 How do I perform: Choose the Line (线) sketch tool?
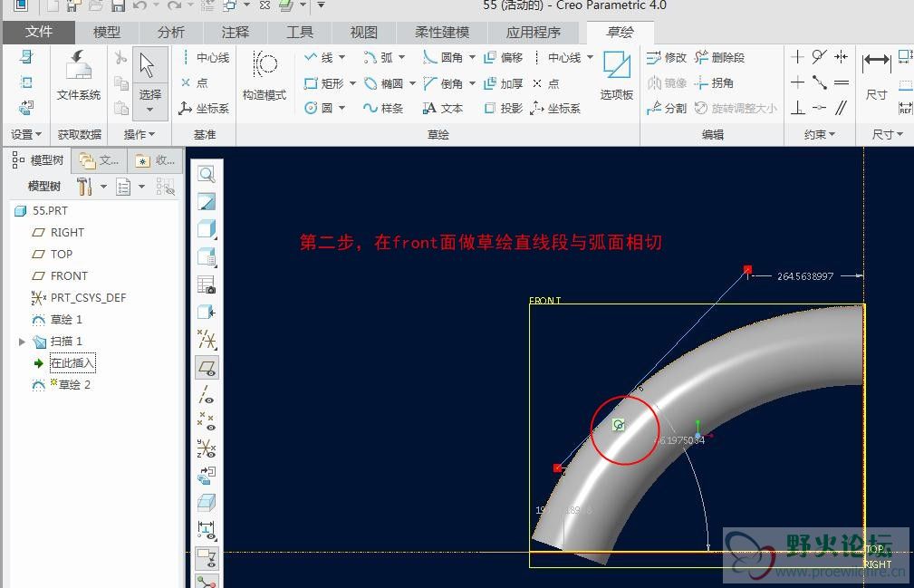[319, 57]
